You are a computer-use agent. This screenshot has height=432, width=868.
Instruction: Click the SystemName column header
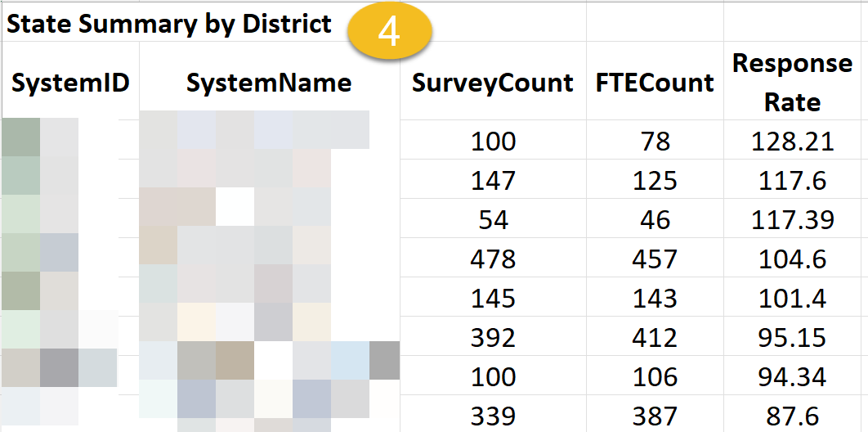pos(269,83)
